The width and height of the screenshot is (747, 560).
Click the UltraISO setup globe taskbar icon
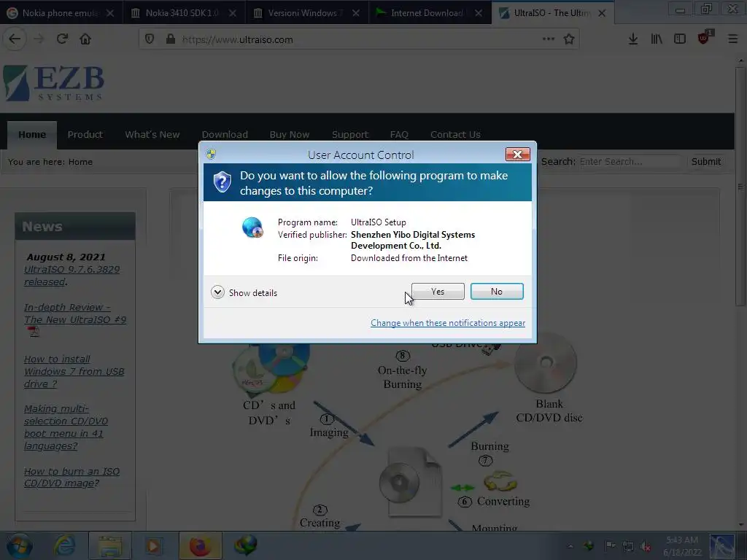pyautogui.click(x=245, y=545)
